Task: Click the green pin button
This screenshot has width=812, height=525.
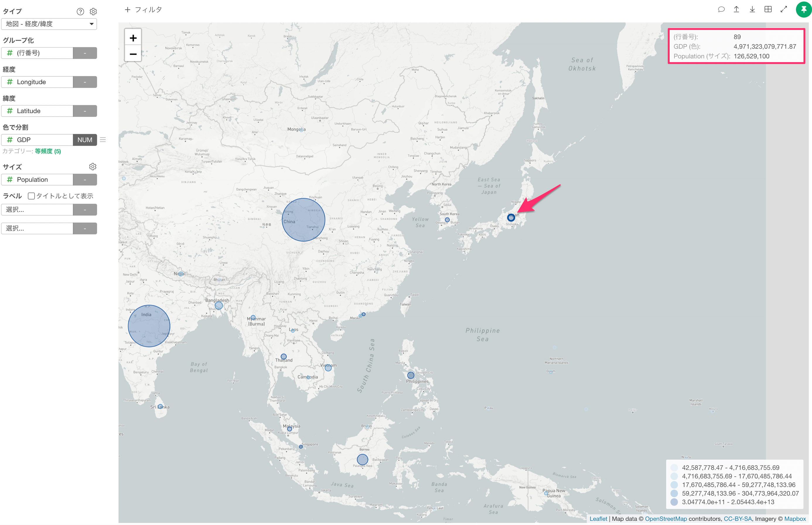Action: (x=804, y=10)
